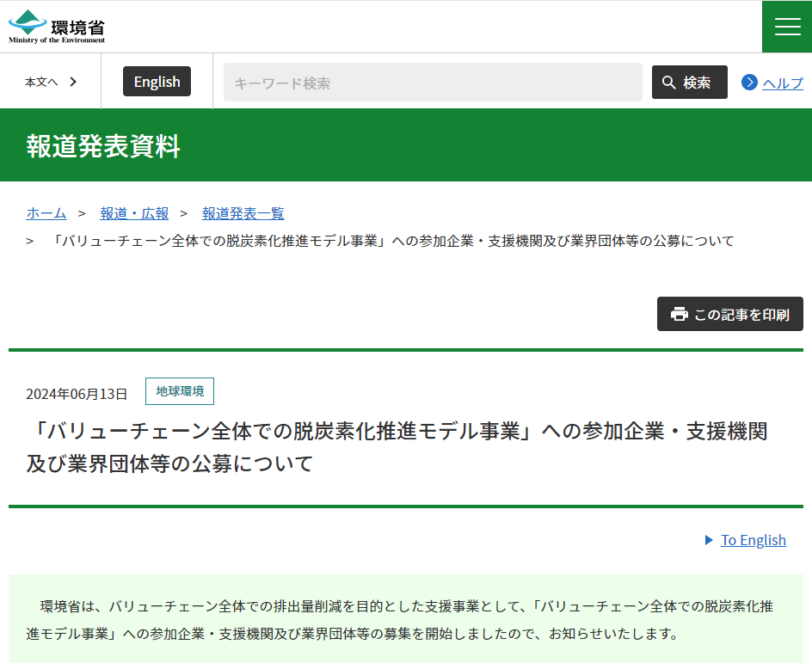Click the 報道発表資料 page heading banner
This screenshot has height=663, width=812.
tap(103, 147)
